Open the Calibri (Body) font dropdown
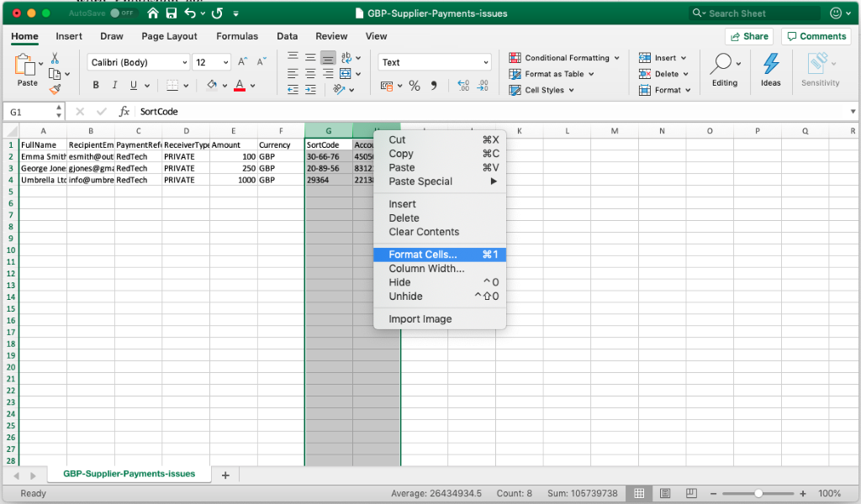This screenshot has width=861, height=504. click(x=139, y=62)
